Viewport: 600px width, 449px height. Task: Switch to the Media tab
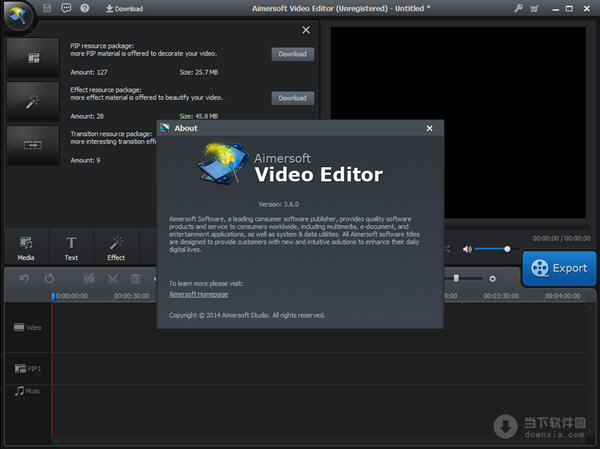pos(26,248)
